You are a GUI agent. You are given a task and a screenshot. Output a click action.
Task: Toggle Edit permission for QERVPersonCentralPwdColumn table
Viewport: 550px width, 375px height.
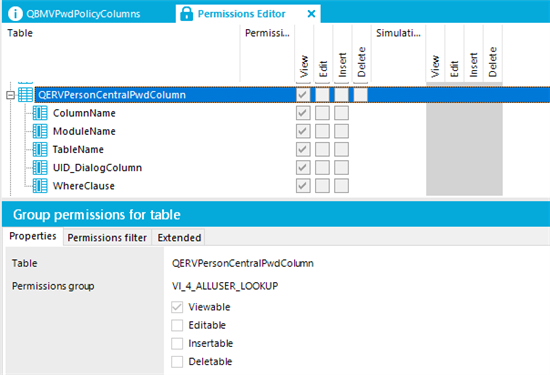click(322, 95)
